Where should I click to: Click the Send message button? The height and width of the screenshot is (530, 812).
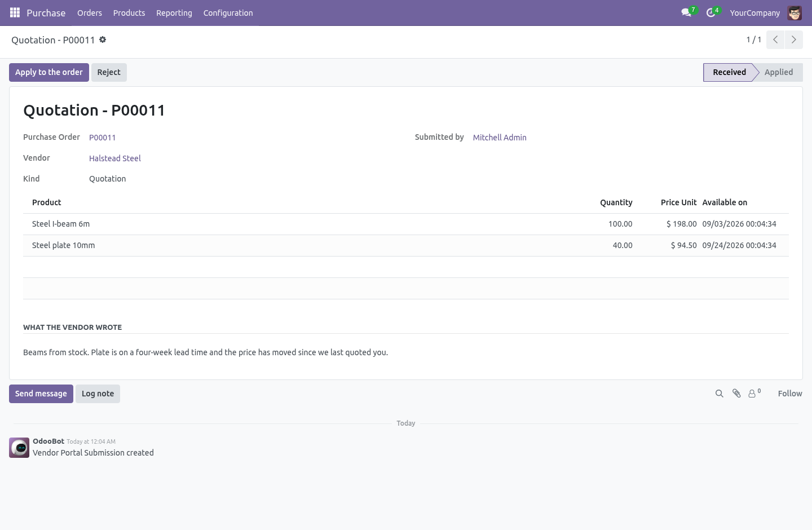41,394
